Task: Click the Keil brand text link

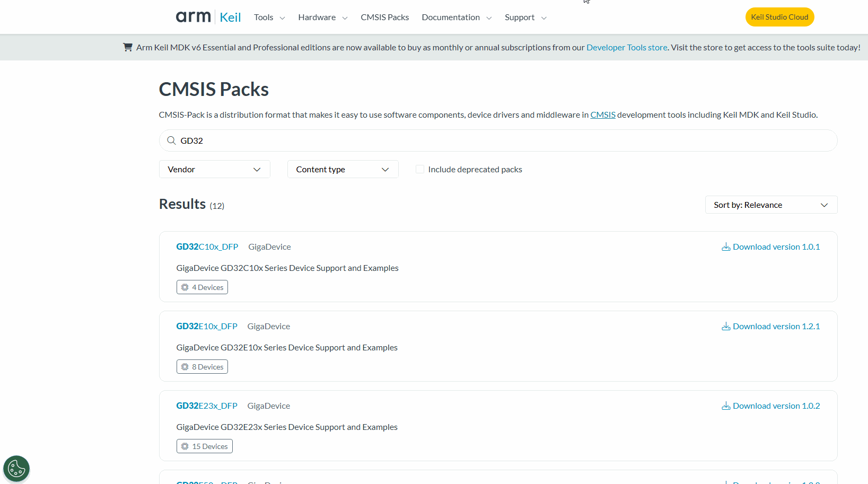Action: point(230,17)
